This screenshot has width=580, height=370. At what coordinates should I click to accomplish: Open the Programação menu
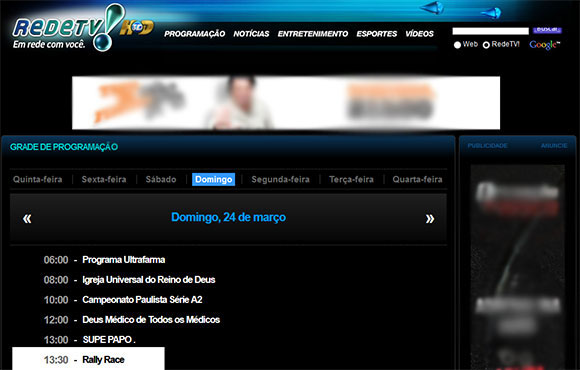(x=195, y=34)
